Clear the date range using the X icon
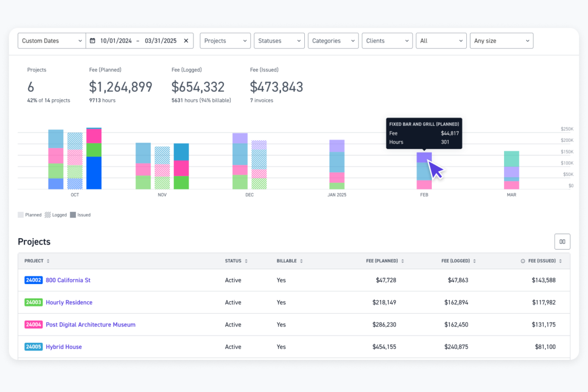The width and height of the screenshot is (588, 392). [x=186, y=41]
